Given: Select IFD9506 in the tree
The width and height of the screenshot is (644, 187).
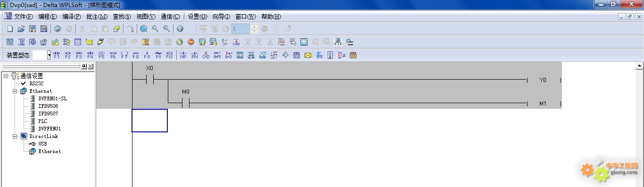Looking at the screenshot, I should pyautogui.click(x=48, y=106).
